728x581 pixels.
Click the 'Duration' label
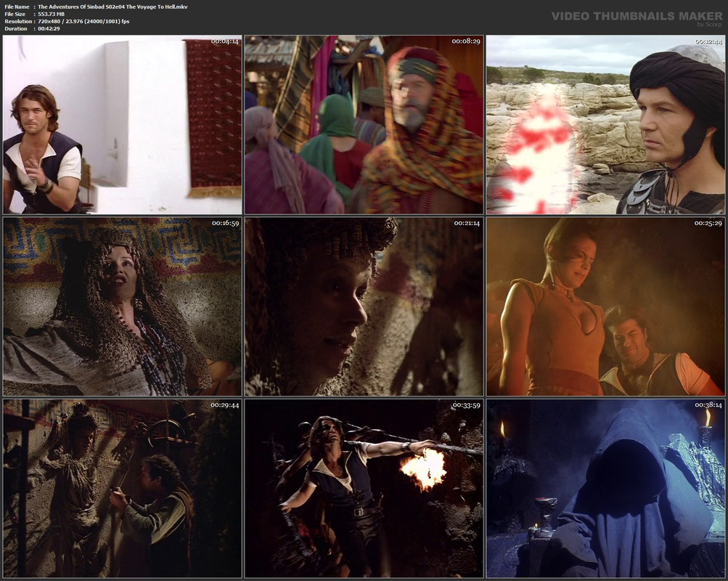pos(16,28)
